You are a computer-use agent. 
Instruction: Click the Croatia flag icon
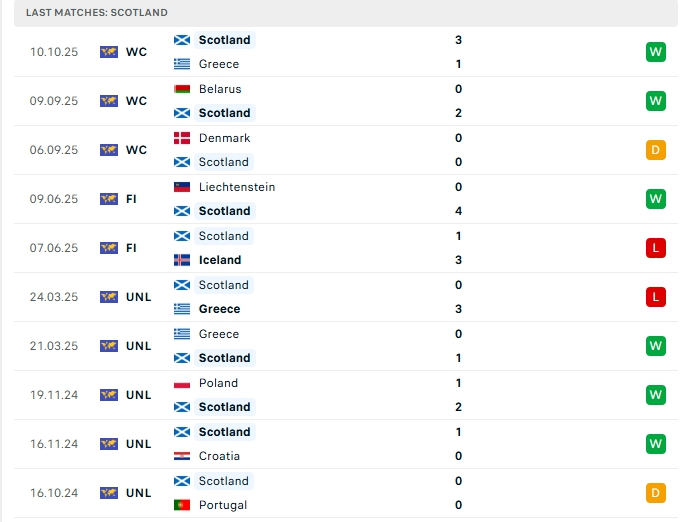tap(182, 456)
